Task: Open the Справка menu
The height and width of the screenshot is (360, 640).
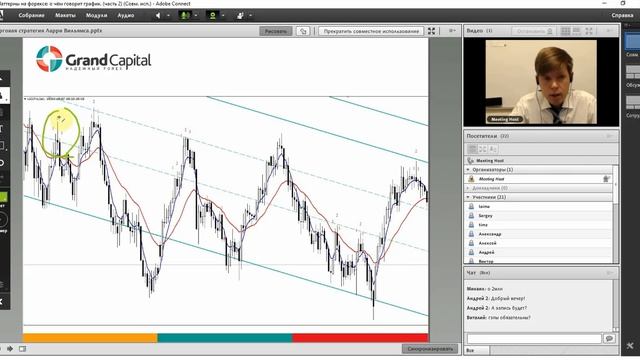Action: (x=622, y=16)
